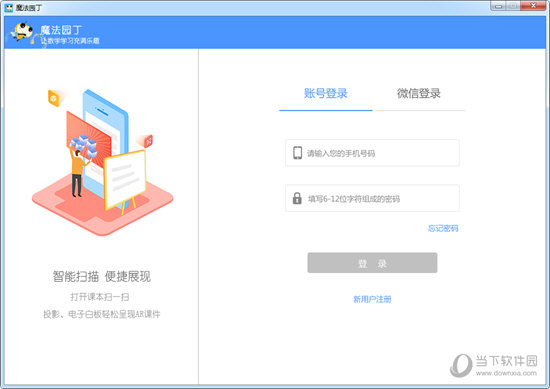Click the lock icon in password field
The width and height of the screenshot is (550, 389).
point(297,198)
